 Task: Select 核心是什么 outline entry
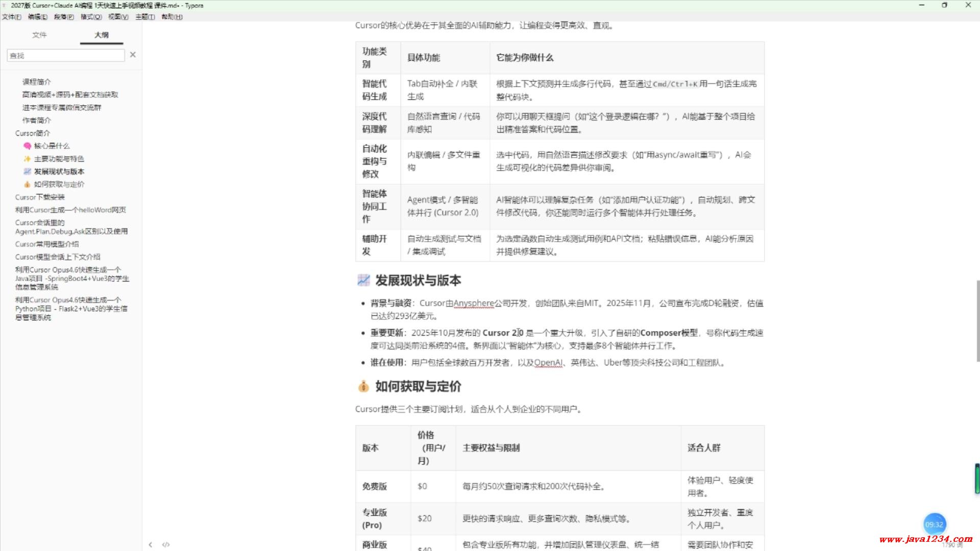pyautogui.click(x=52, y=146)
